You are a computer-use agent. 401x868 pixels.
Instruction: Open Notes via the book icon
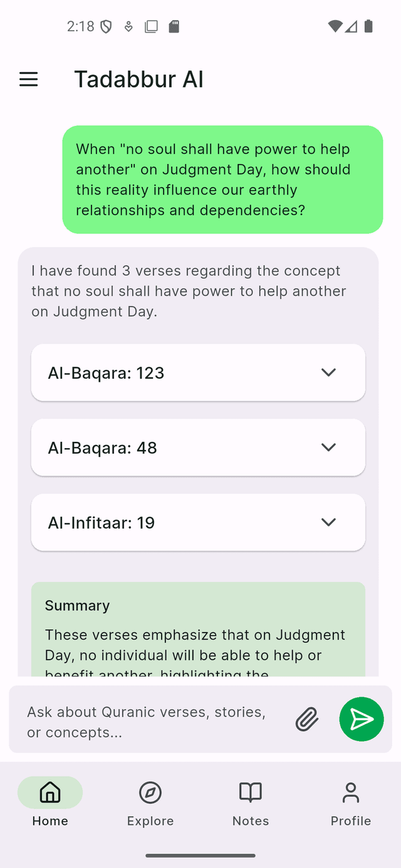click(x=250, y=792)
